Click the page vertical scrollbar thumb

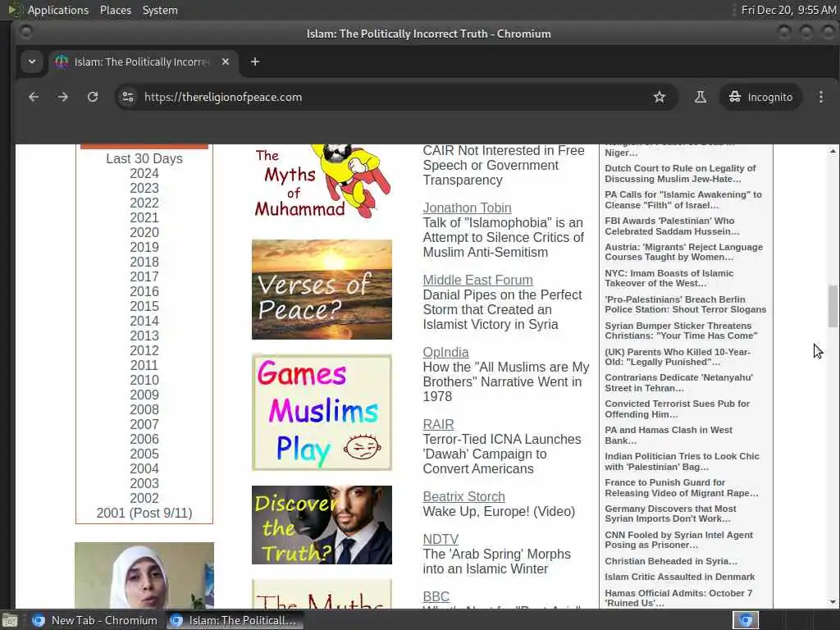click(833, 306)
